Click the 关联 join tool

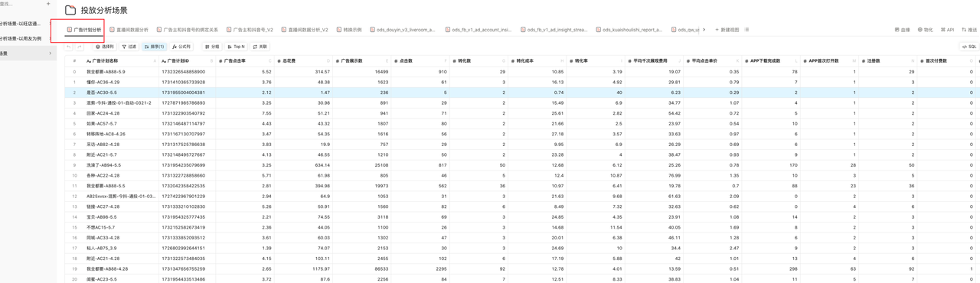point(260,47)
